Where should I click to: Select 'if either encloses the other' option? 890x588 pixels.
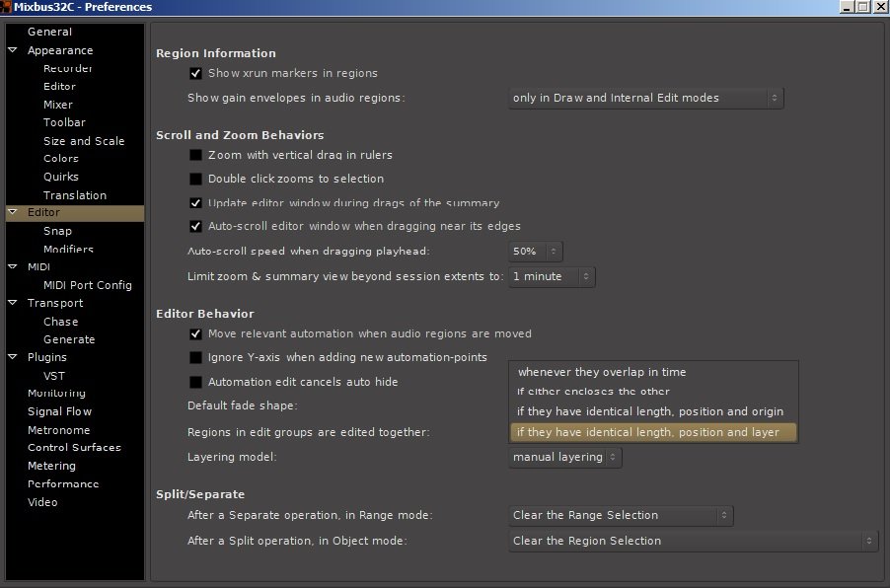[653, 391]
